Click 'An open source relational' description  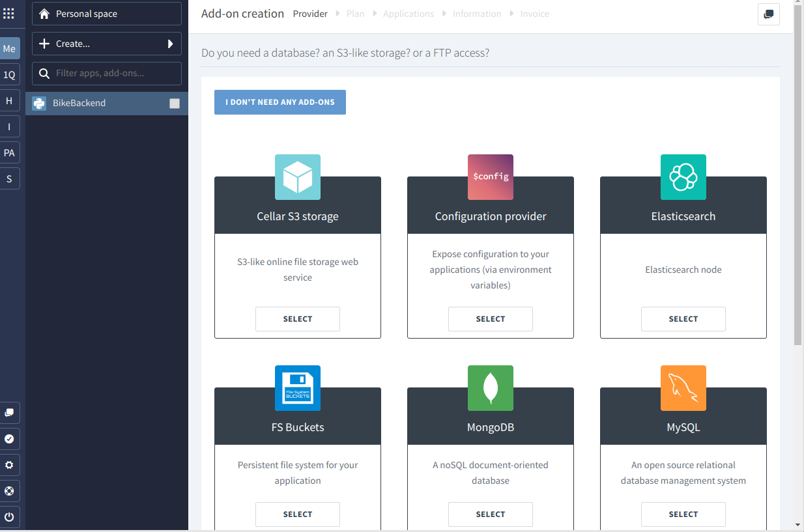click(x=683, y=473)
